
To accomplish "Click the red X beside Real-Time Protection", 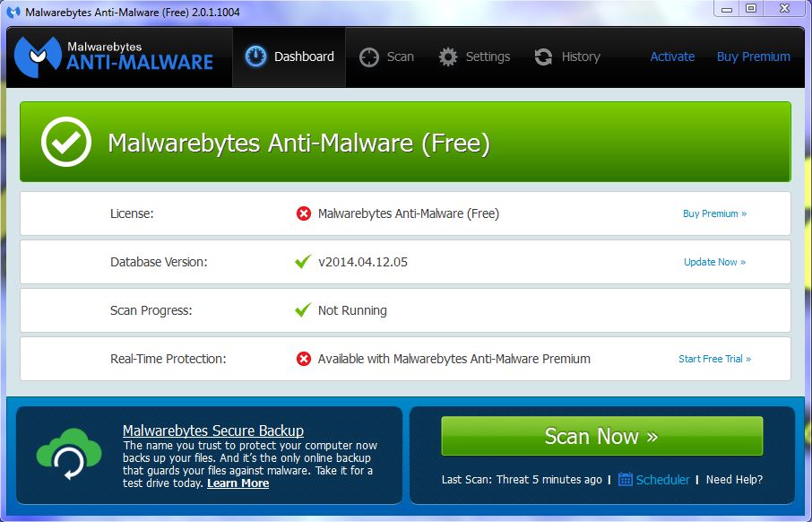I will 304,359.
